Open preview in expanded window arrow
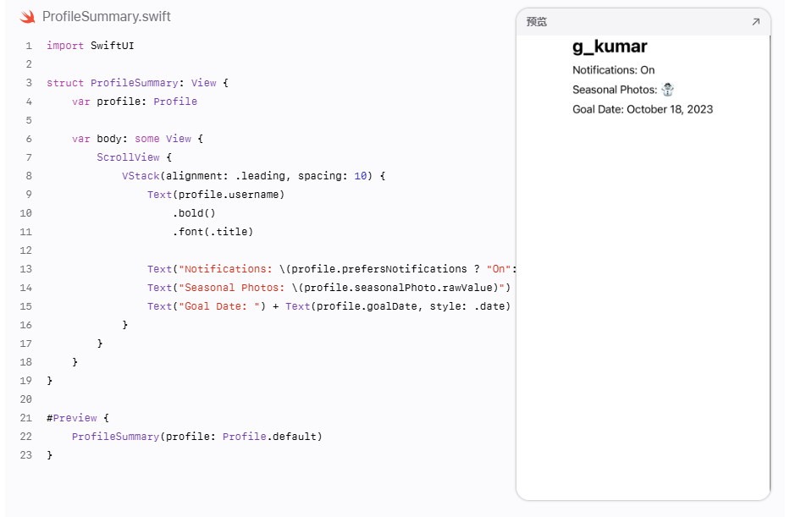 (x=755, y=22)
